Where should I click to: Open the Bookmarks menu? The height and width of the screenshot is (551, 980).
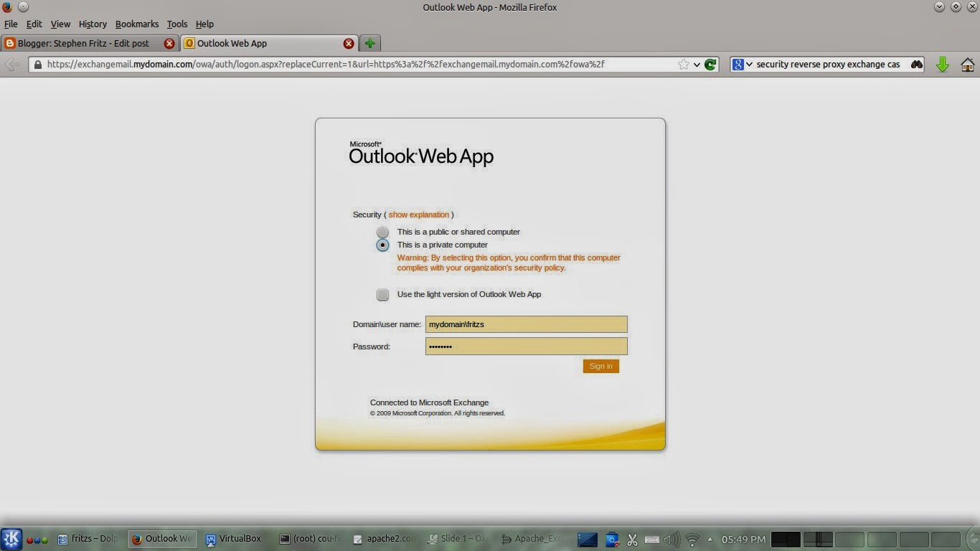pos(136,24)
